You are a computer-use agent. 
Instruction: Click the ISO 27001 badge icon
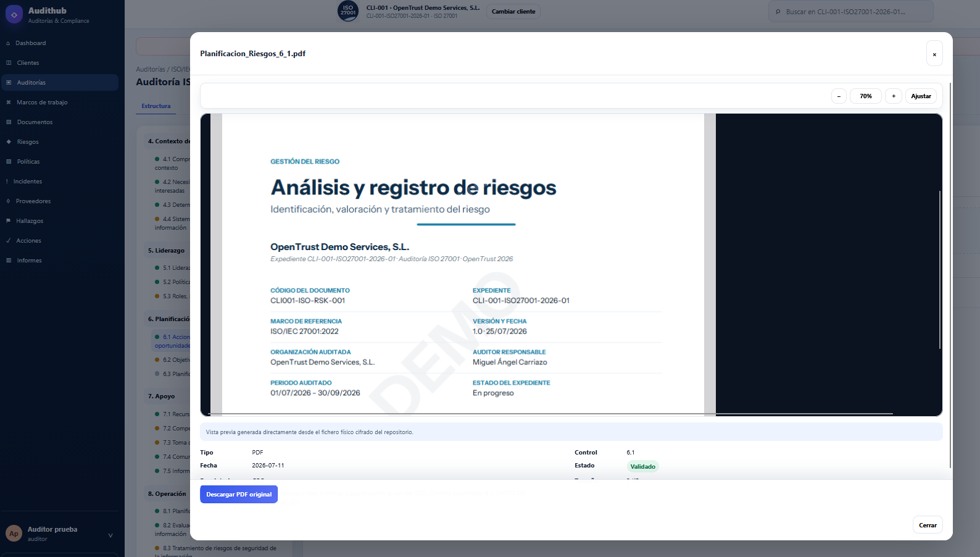[348, 11]
